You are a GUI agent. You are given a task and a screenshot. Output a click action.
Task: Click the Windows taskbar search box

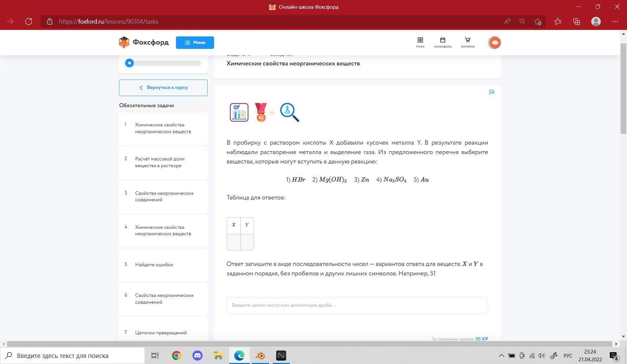72,356
